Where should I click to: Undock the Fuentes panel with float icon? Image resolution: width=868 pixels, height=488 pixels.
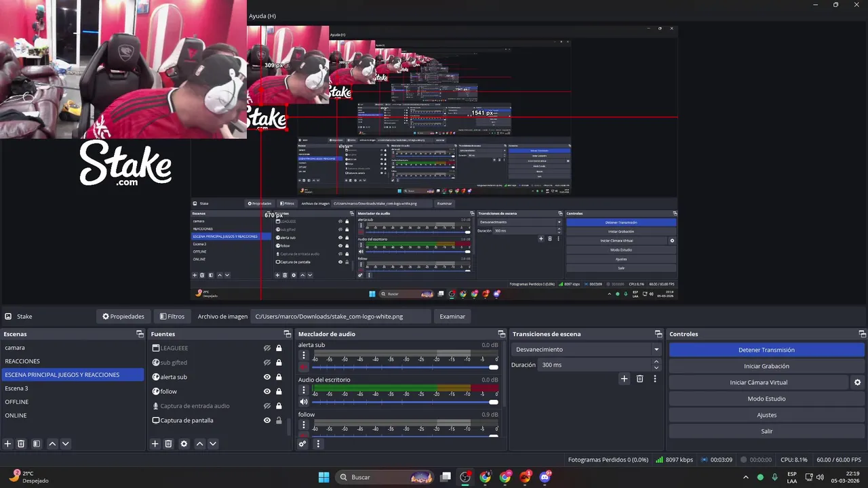pos(287,334)
